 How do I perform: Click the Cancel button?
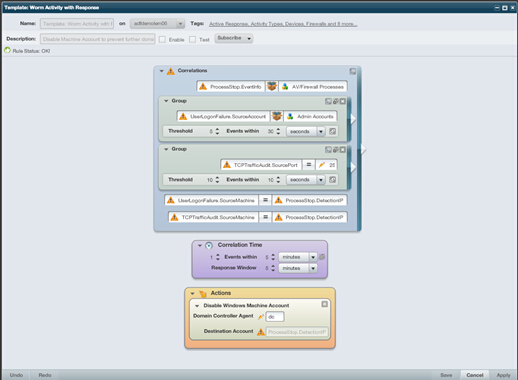pyautogui.click(x=475, y=375)
